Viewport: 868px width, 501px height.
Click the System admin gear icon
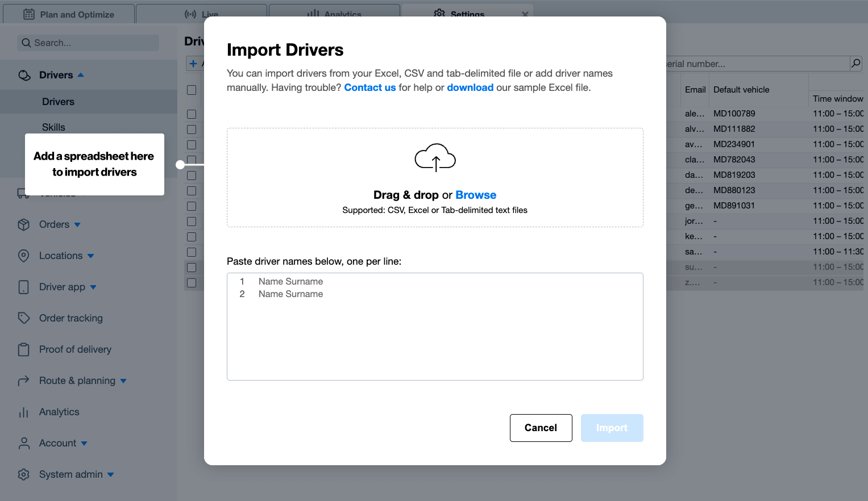pyautogui.click(x=23, y=474)
